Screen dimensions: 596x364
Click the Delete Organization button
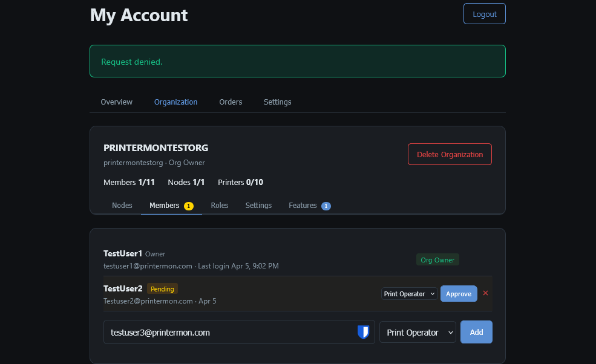450,154
